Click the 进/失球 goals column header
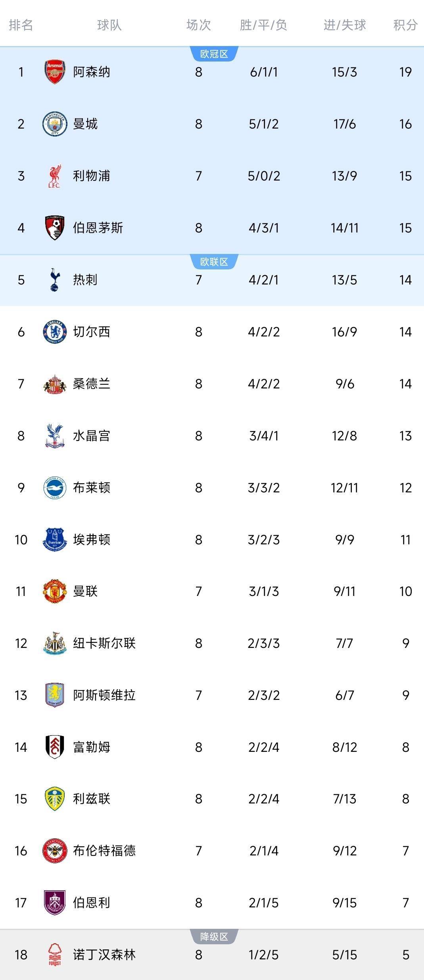Screen dimensions: 424x980 (344, 25)
